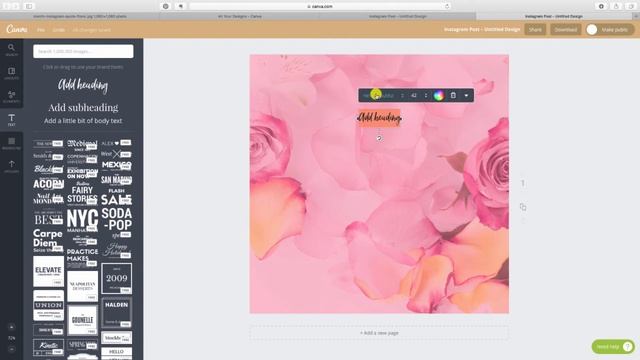Open the Search tab in Canva sidebar
This screenshot has width=640, height=360.
pos(11,50)
